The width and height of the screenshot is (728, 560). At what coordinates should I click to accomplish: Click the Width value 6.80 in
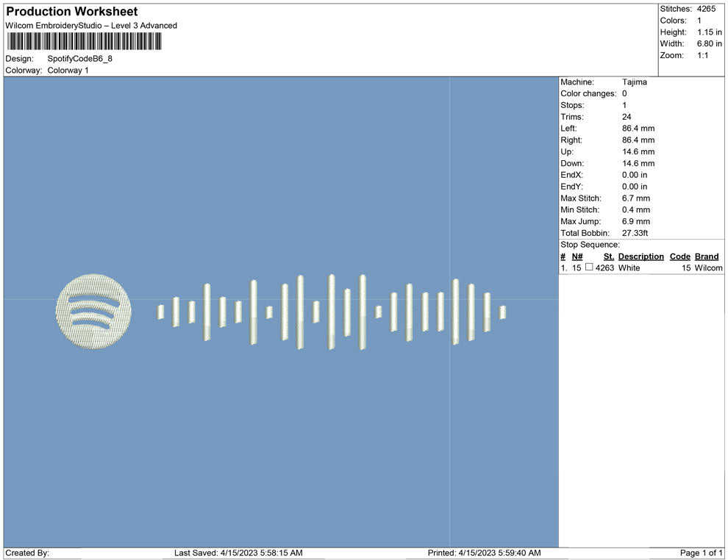click(710, 43)
